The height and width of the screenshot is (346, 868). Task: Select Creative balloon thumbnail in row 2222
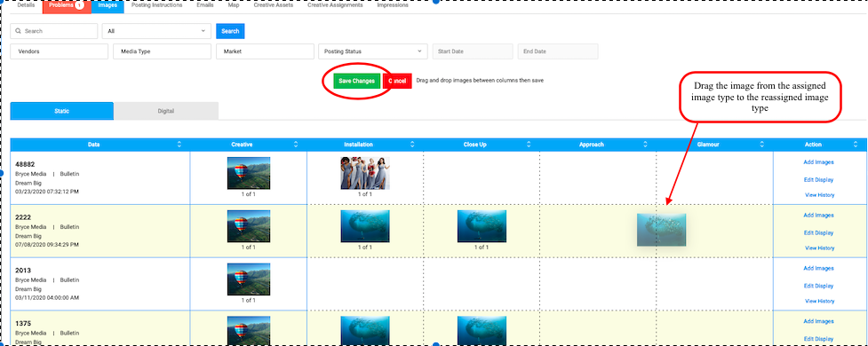tap(249, 226)
